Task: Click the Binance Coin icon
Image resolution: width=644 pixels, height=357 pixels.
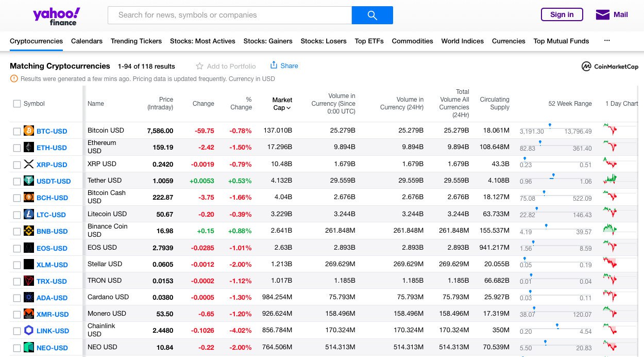Action: pos(29,231)
